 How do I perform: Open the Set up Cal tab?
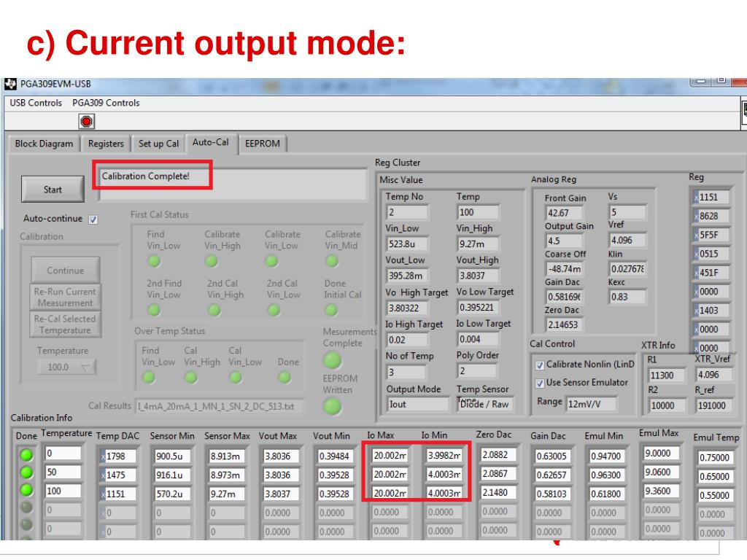click(x=158, y=144)
